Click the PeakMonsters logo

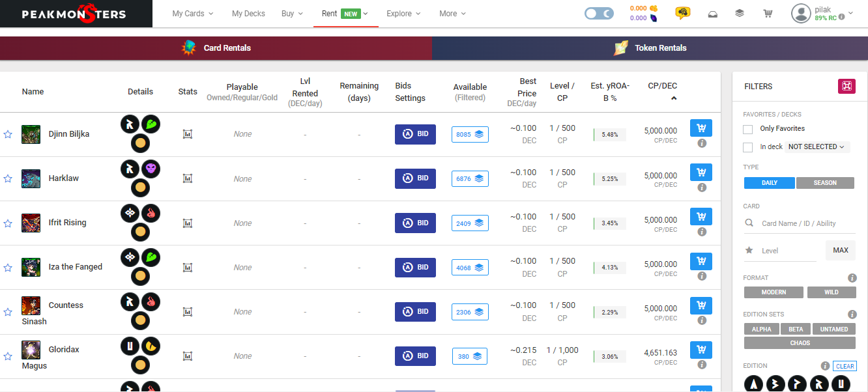point(74,14)
